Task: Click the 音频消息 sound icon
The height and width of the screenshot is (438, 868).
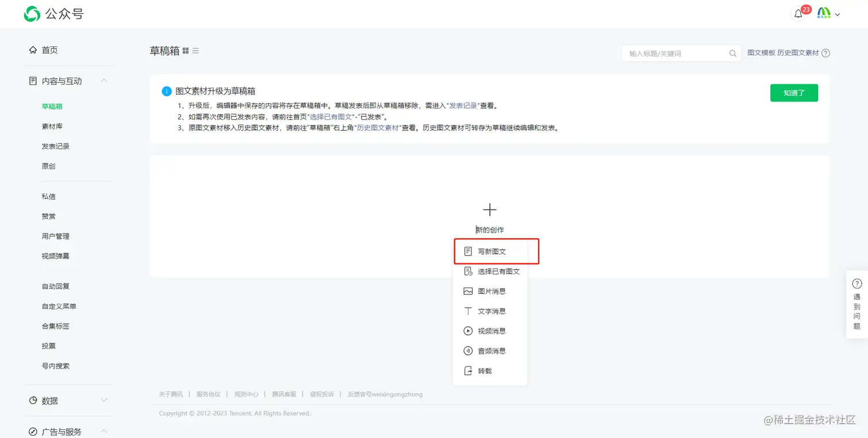Action: pos(468,351)
